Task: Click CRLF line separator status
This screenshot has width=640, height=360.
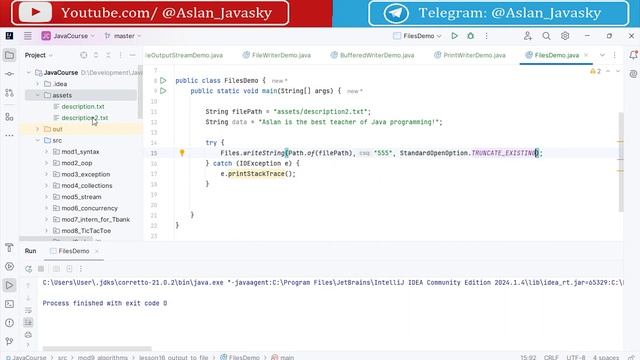Action: pos(551,357)
